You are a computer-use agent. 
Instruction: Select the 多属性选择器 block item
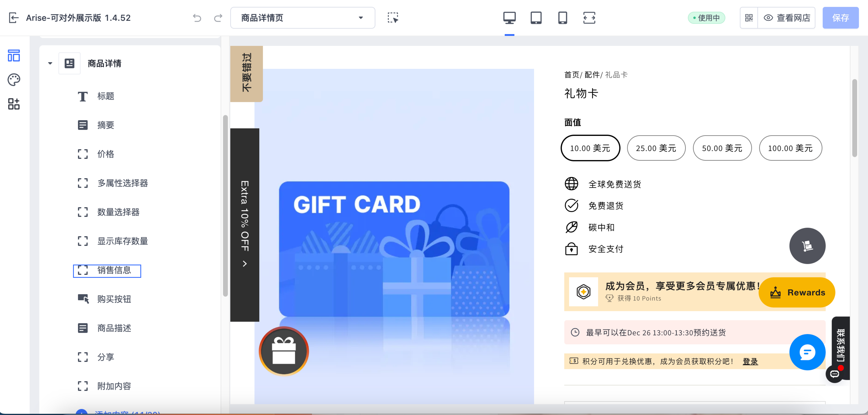click(x=122, y=183)
